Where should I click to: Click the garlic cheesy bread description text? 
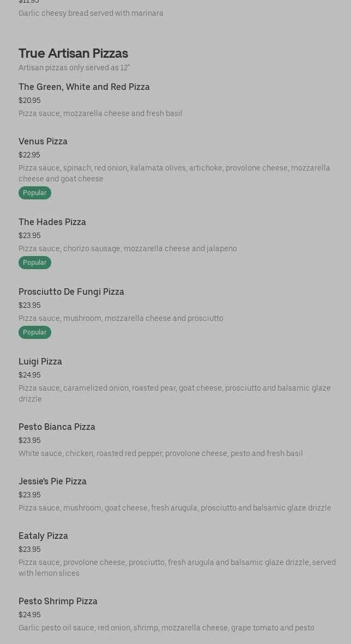click(x=91, y=13)
